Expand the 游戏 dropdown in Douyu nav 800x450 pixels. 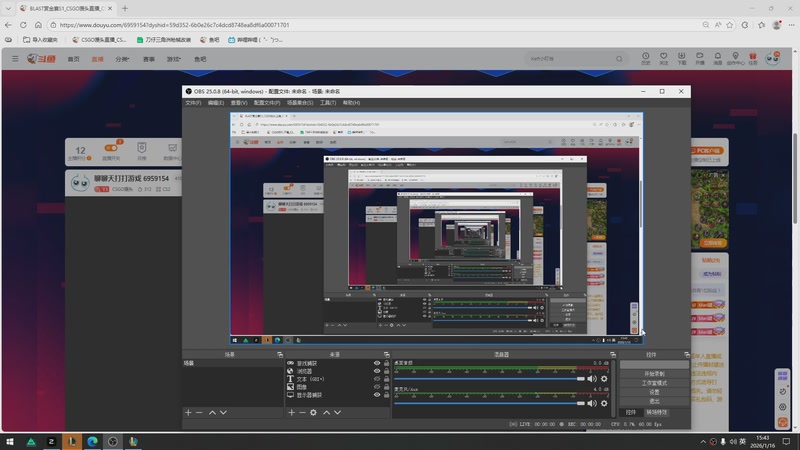click(x=173, y=59)
